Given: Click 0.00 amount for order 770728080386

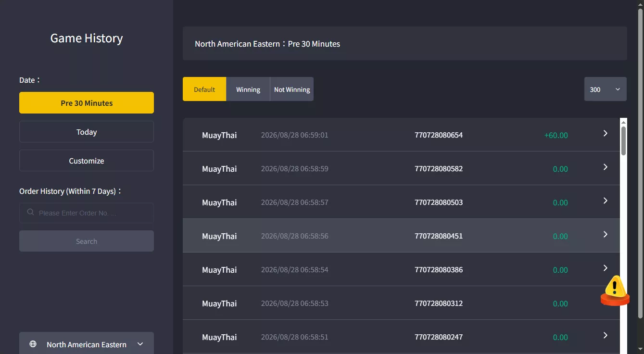Looking at the screenshot, I should pyautogui.click(x=560, y=270).
